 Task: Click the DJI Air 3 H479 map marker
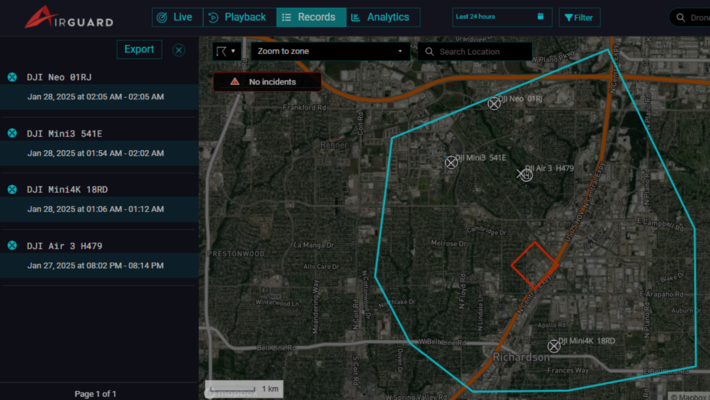click(x=525, y=175)
